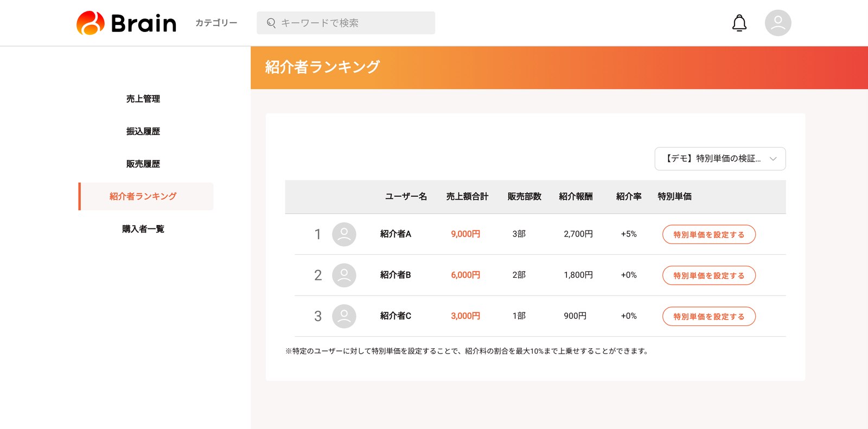
Task: Set special price for 紹介者A
Action: pyautogui.click(x=709, y=234)
